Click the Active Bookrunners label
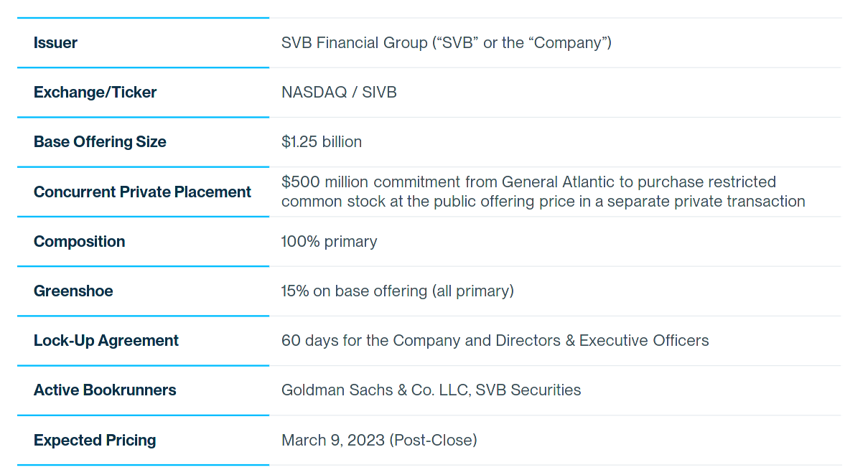The image size is (868, 475). tap(105, 390)
